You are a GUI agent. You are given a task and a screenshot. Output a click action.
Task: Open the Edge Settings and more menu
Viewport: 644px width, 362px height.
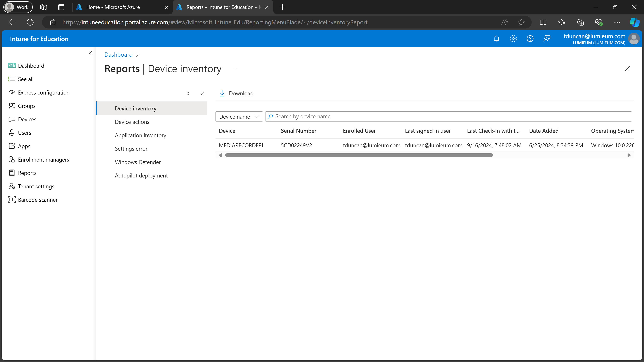click(x=617, y=22)
